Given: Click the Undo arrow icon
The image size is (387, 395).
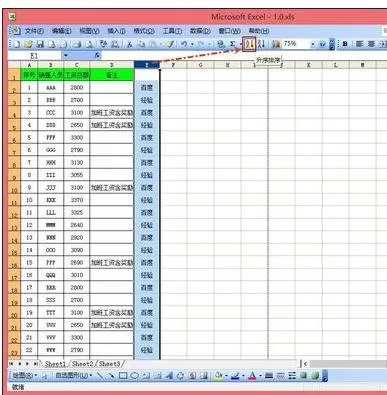Looking at the screenshot, I should point(184,44).
